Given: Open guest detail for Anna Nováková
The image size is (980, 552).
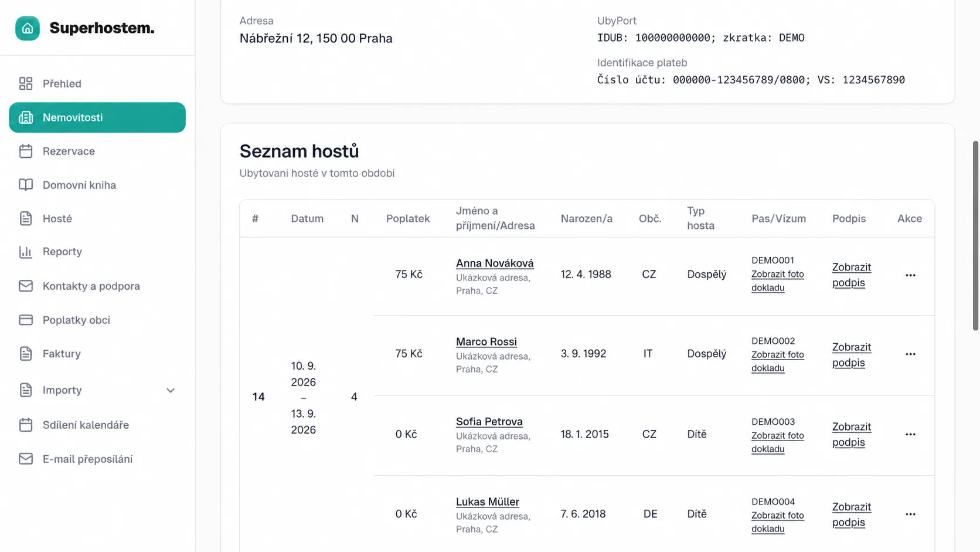Looking at the screenshot, I should tap(495, 263).
